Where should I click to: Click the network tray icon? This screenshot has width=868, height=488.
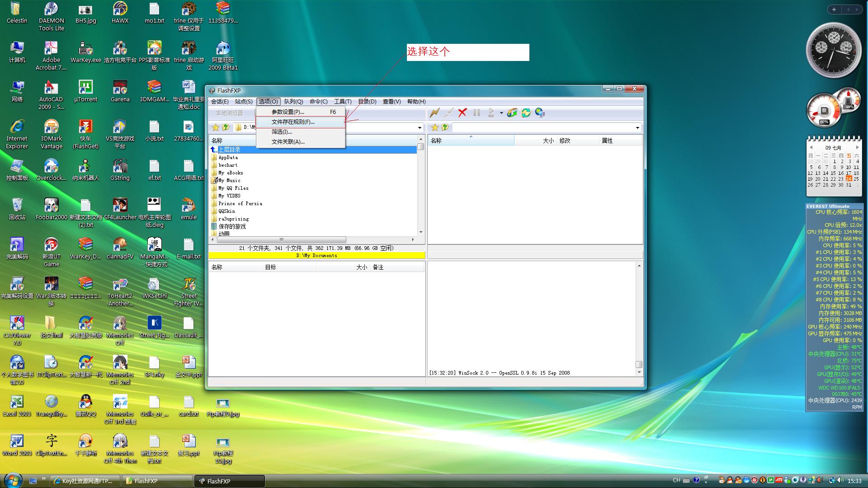[x=832, y=480]
